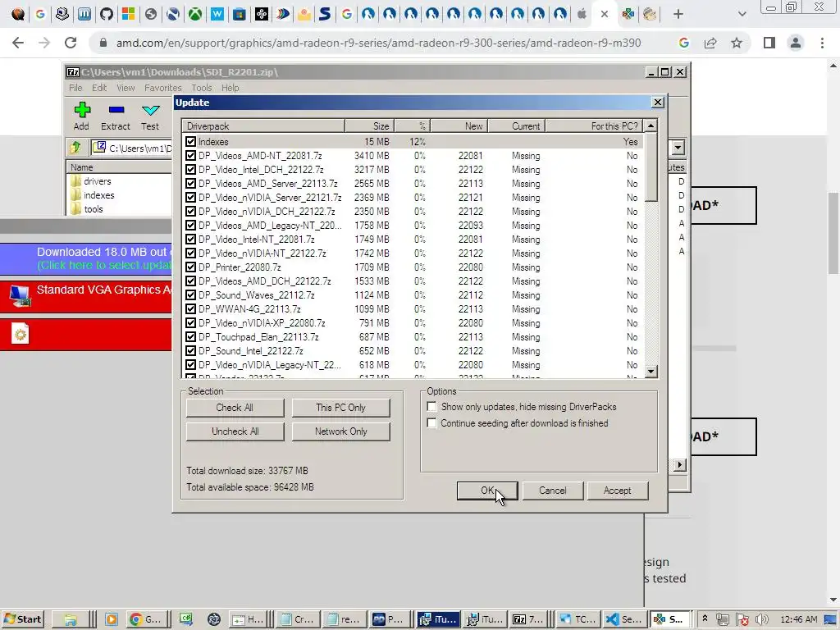Click the driverpack list scrollbar thumb
Viewport: 840px width, 630px height.
pyautogui.click(x=651, y=167)
